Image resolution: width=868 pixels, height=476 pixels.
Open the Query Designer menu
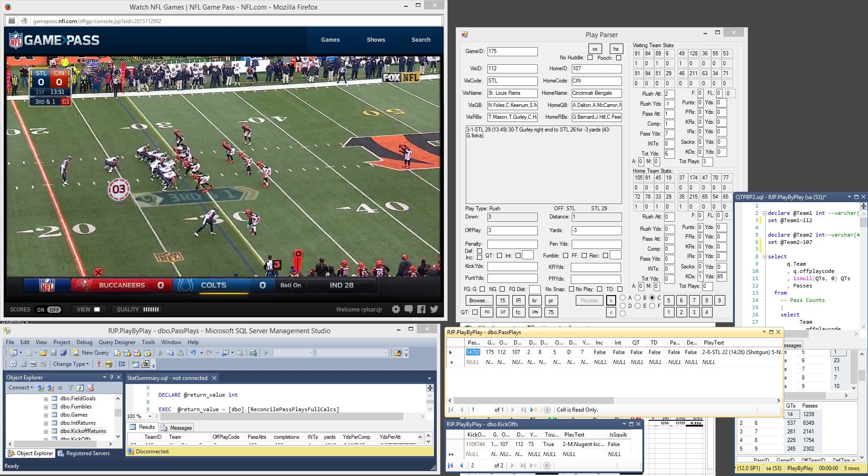pos(117,342)
